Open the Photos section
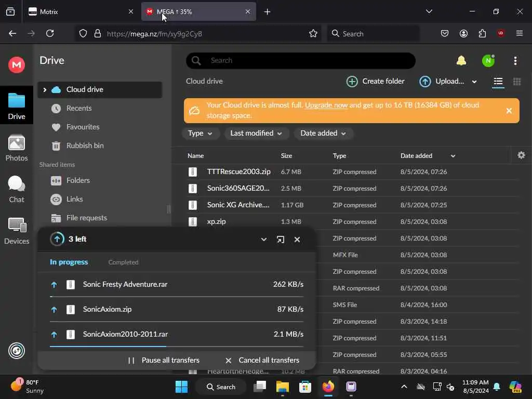532x399 pixels. click(17, 148)
